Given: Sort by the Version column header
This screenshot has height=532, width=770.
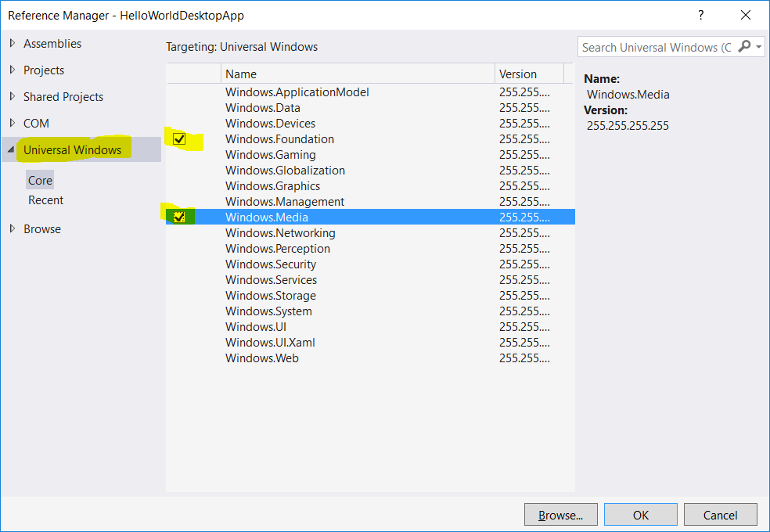Looking at the screenshot, I should 529,74.
